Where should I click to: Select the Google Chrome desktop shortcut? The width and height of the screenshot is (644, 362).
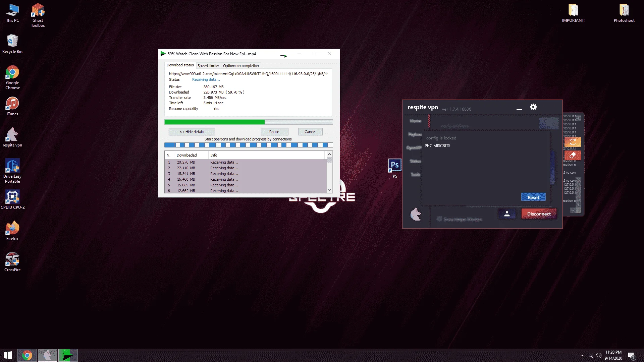click(x=12, y=77)
